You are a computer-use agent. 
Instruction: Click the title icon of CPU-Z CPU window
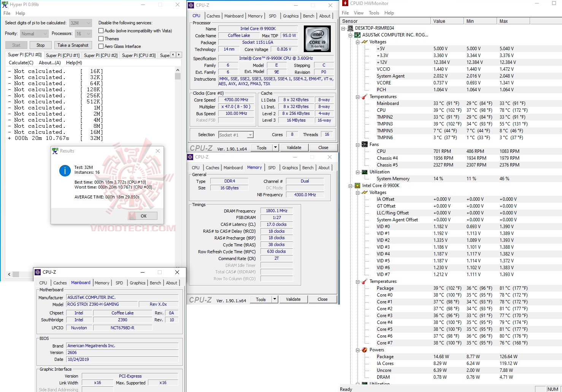coord(191,5)
